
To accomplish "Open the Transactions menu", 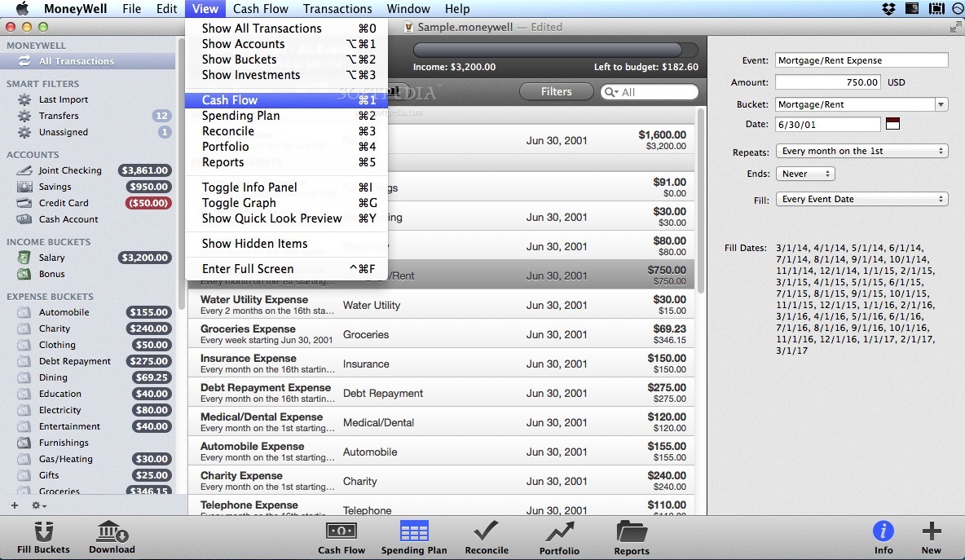I will pos(337,9).
